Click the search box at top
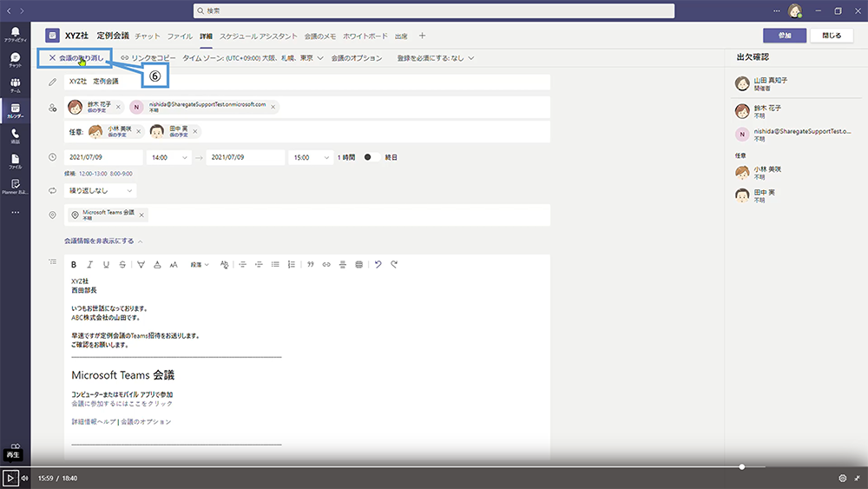This screenshot has height=489, width=868. coord(434,10)
